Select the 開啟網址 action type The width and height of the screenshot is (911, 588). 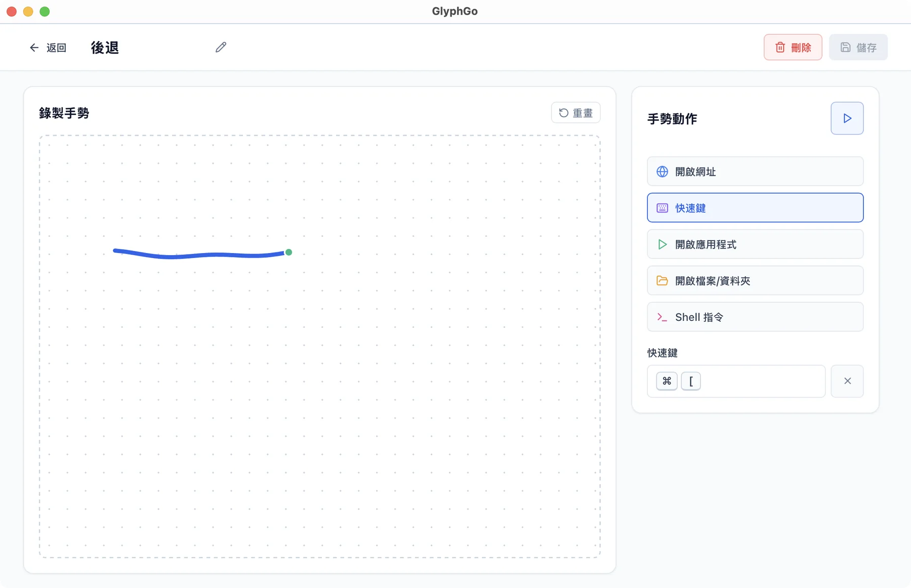point(755,172)
